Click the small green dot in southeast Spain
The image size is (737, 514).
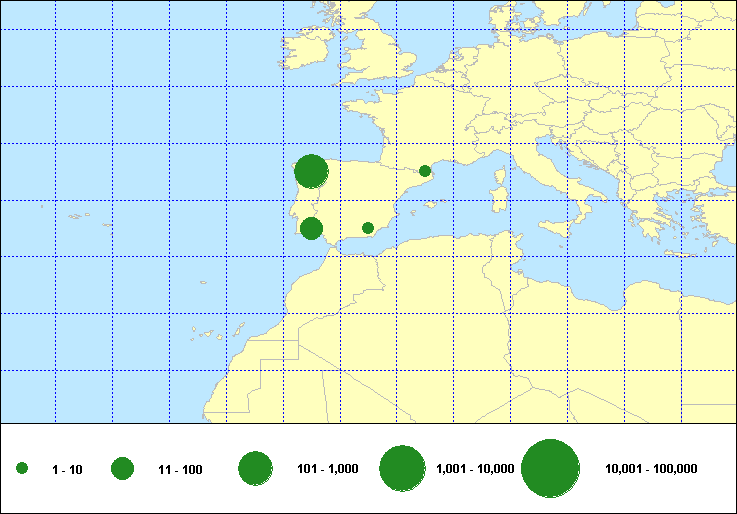(368, 228)
